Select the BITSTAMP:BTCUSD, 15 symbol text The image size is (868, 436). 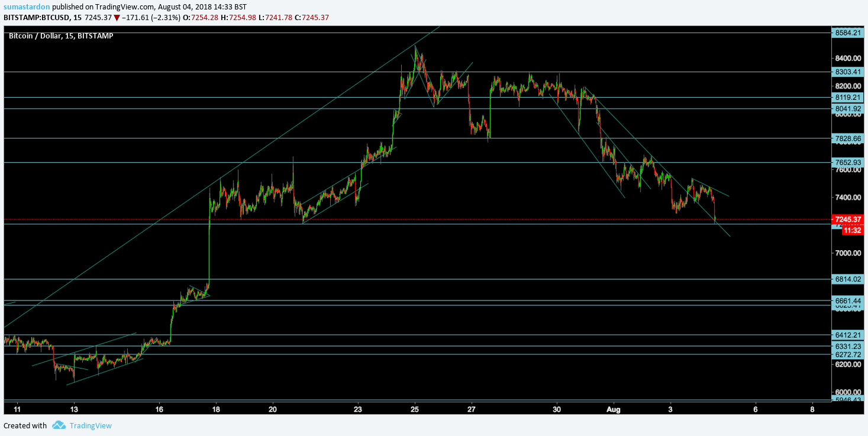[43, 17]
